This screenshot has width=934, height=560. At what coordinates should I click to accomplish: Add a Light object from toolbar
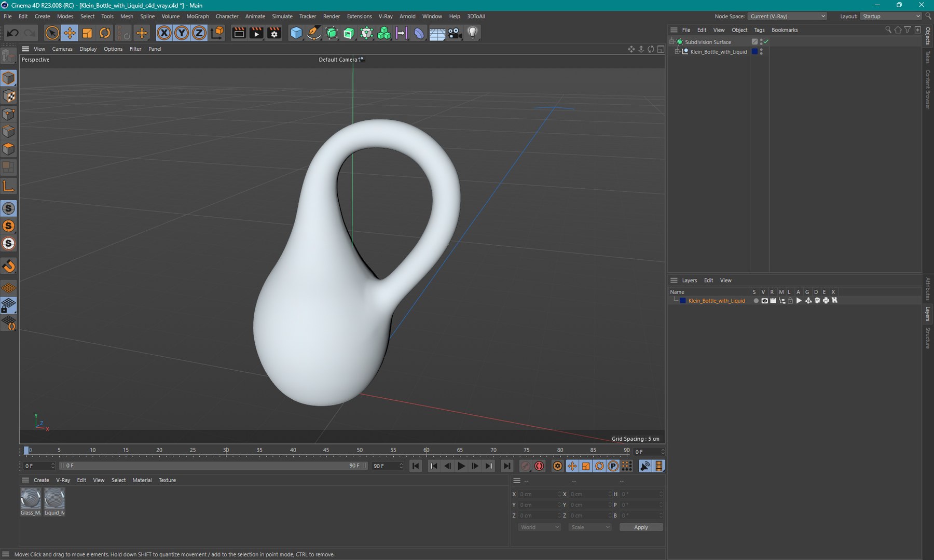[472, 33]
